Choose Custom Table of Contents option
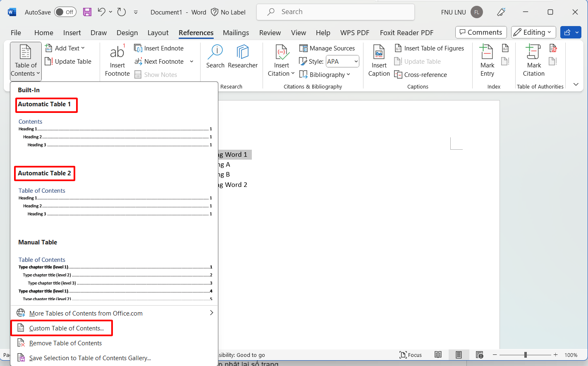The height and width of the screenshot is (366, 588). click(x=66, y=328)
